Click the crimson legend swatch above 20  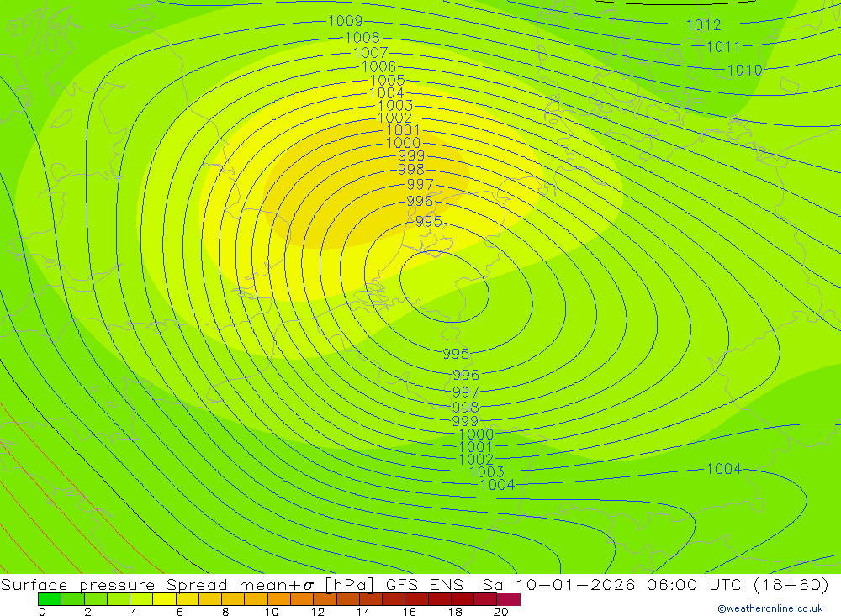pos(509,599)
